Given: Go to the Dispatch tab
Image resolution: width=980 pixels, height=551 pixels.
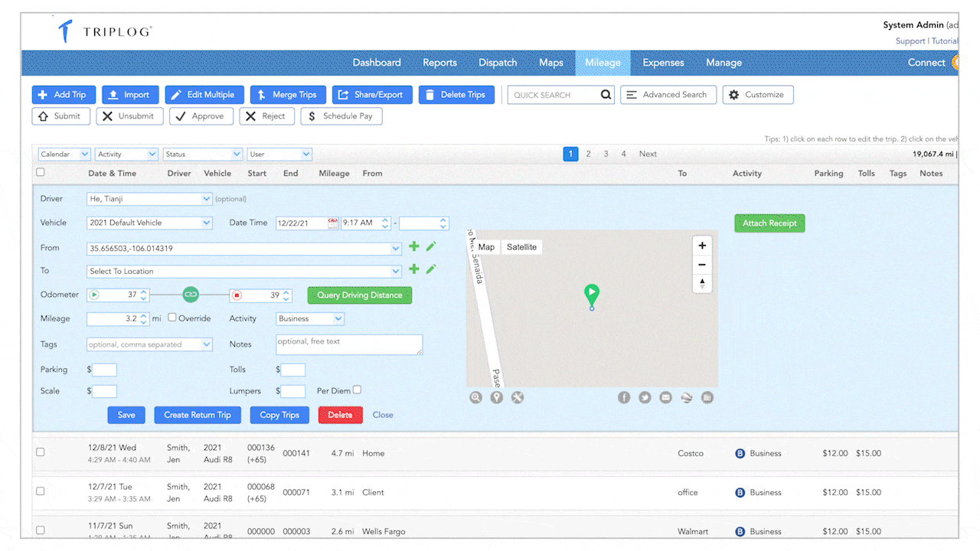Looking at the screenshot, I should click(498, 63).
